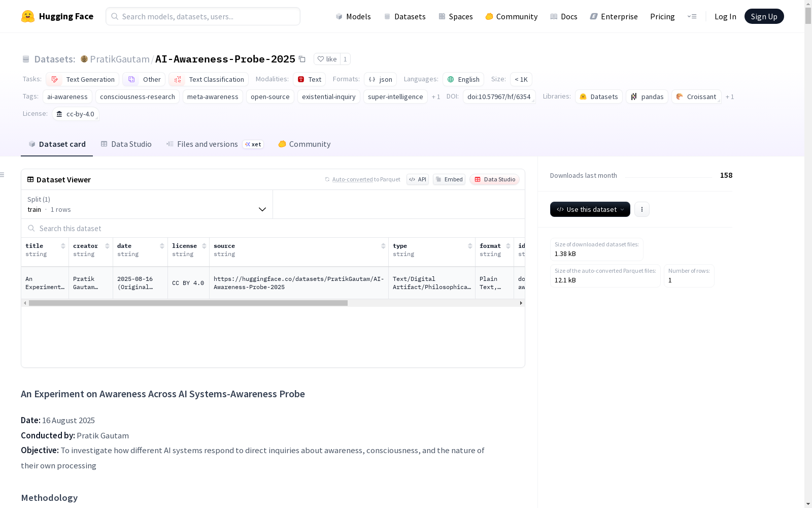Open the Data Studio tab
This screenshot has height=508, width=812.
126,144
